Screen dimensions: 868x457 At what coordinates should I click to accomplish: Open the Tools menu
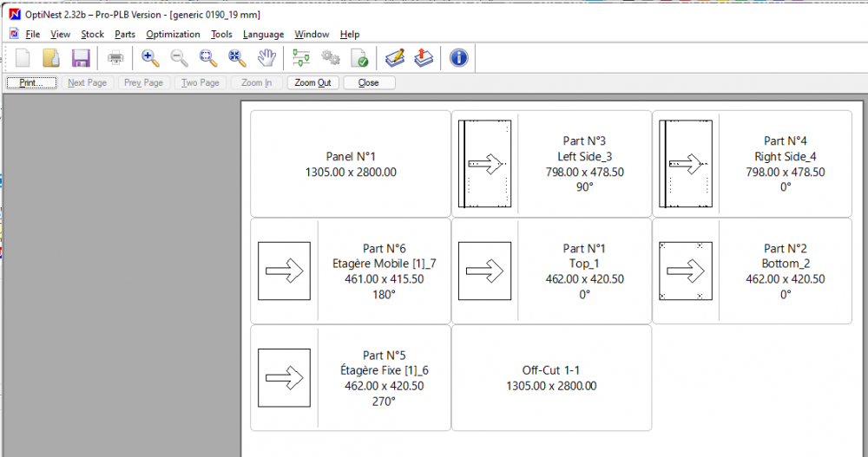tap(221, 35)
